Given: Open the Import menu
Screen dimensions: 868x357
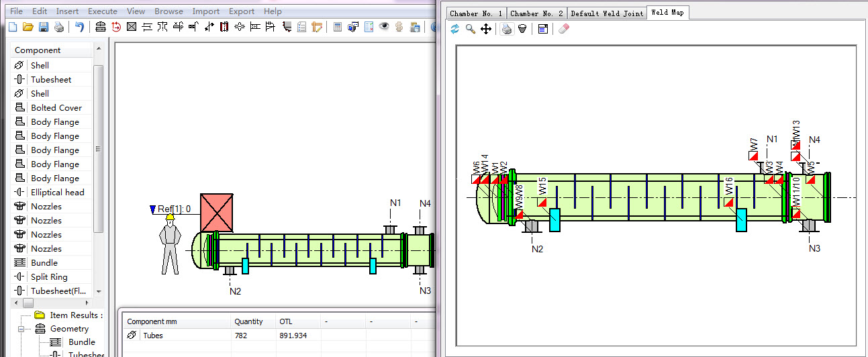Looking at the screenshot, I should pos(205,11).
